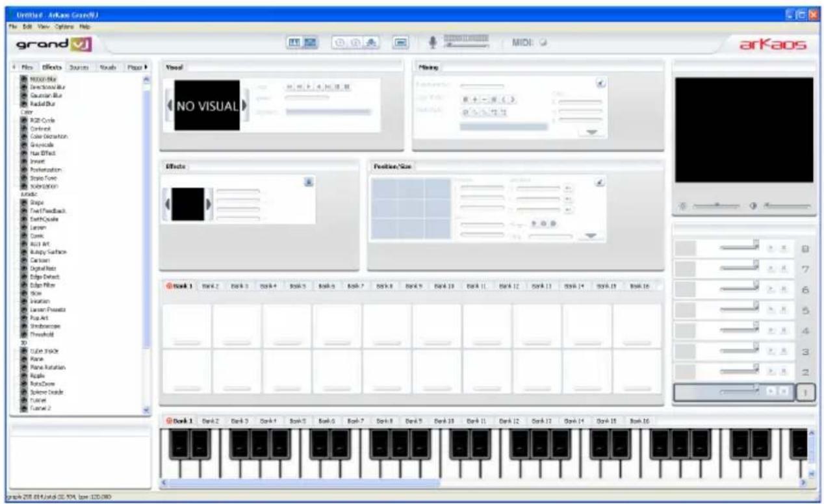Choose the Greyscale effect icon

click(x=25, y=145)
